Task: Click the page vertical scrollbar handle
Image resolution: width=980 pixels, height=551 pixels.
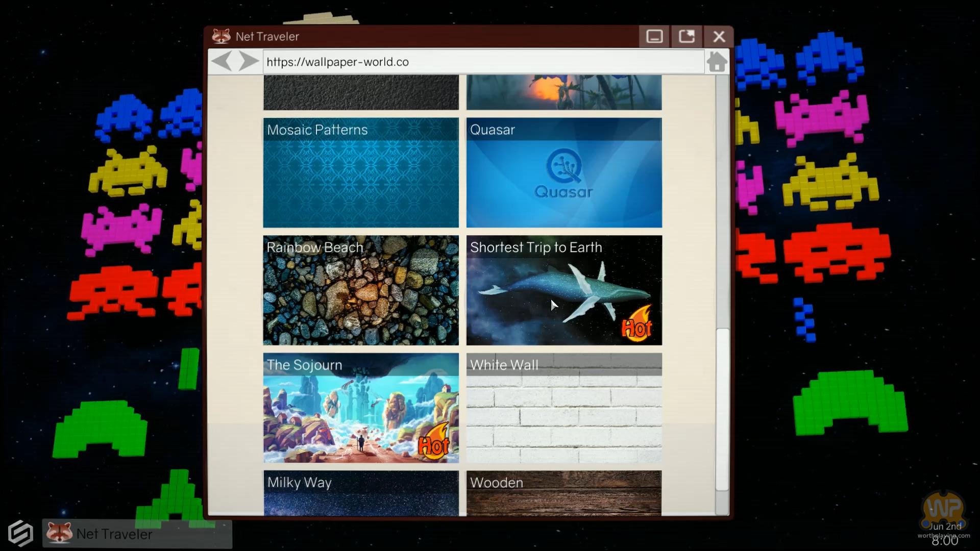Action: 722,409
